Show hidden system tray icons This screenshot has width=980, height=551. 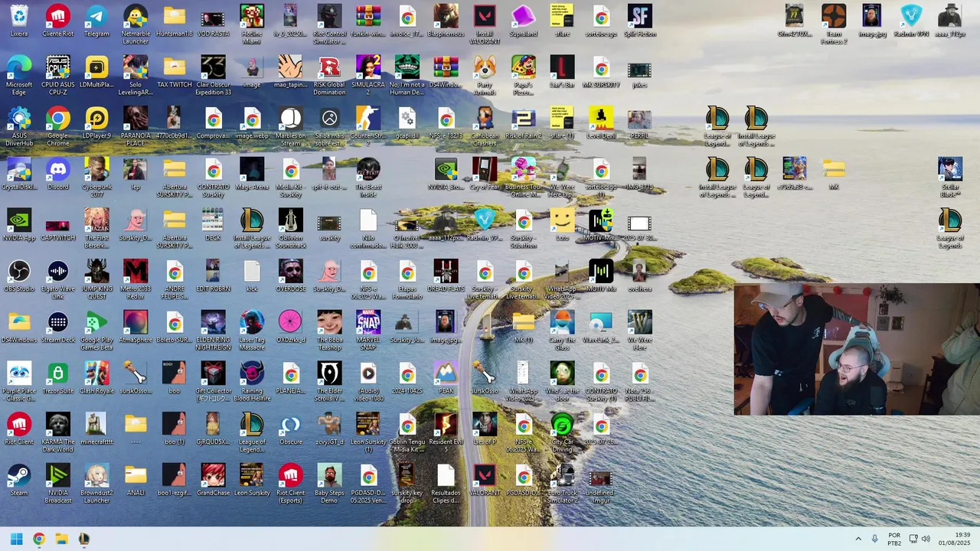pyautogui.click(x=857, y=539)
